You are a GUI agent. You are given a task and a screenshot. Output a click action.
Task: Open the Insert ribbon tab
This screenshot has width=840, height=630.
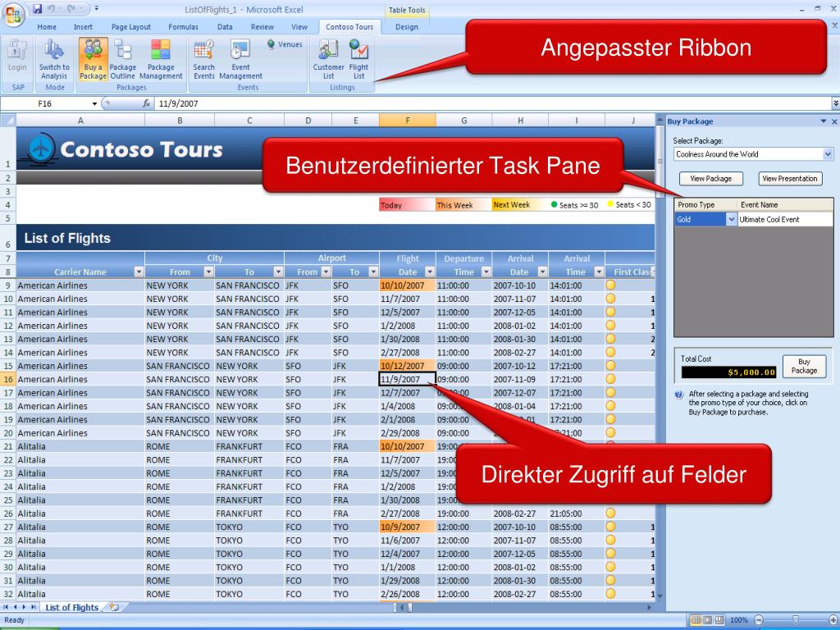(83, 27)
